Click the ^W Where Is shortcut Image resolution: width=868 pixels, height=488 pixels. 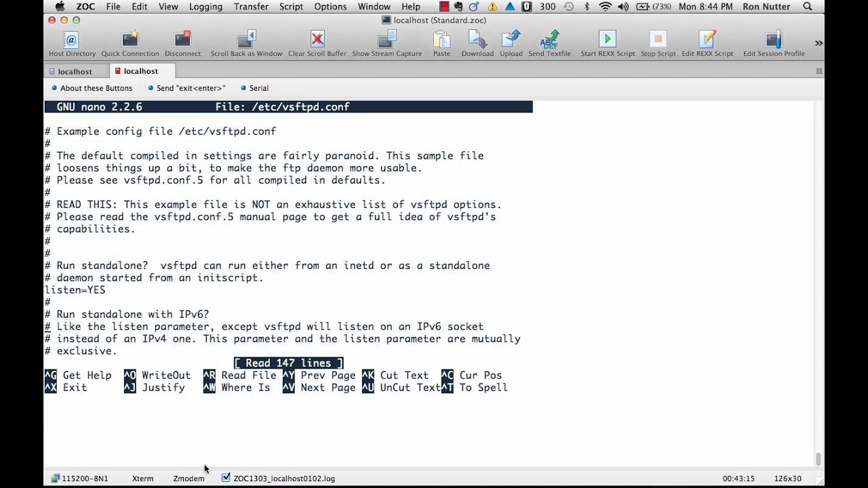coord(237,388)
